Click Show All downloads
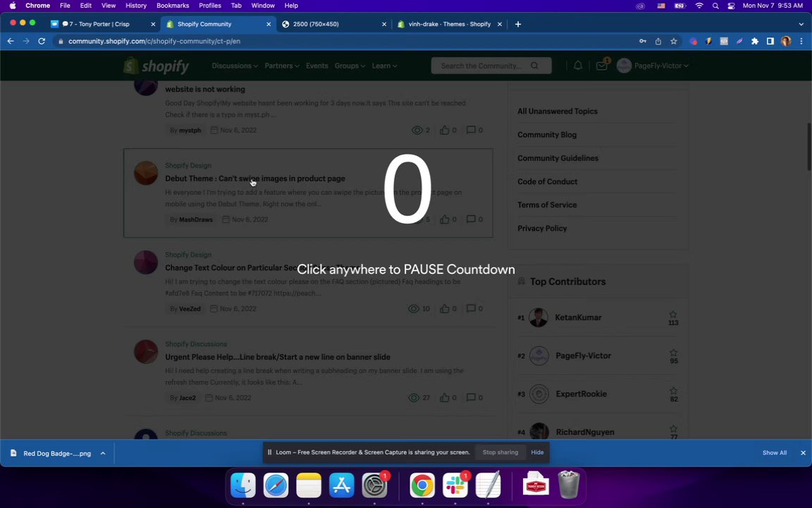Screen dimensions: 812x508 (x=774, y=452)
